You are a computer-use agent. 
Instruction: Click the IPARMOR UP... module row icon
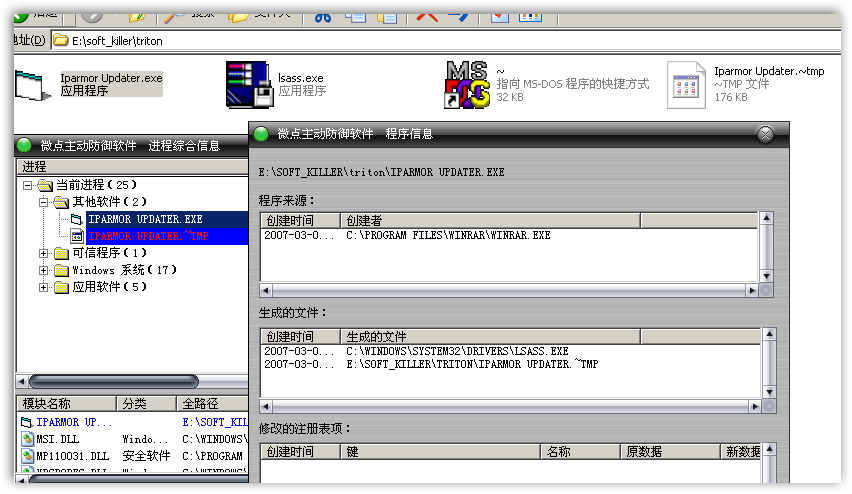pos(27,422)
